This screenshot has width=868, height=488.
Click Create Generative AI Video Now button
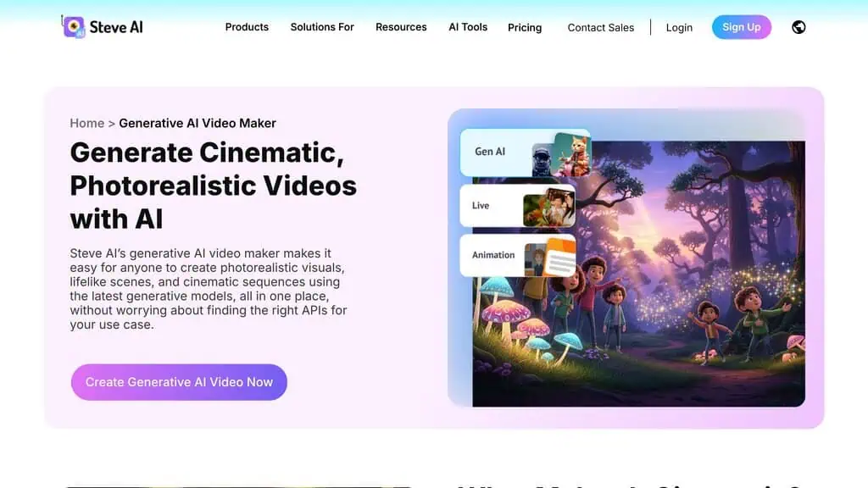click(x=179, y=382)
